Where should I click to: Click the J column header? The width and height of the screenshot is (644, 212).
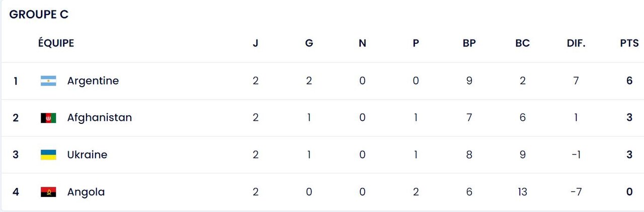coord(256,43)
